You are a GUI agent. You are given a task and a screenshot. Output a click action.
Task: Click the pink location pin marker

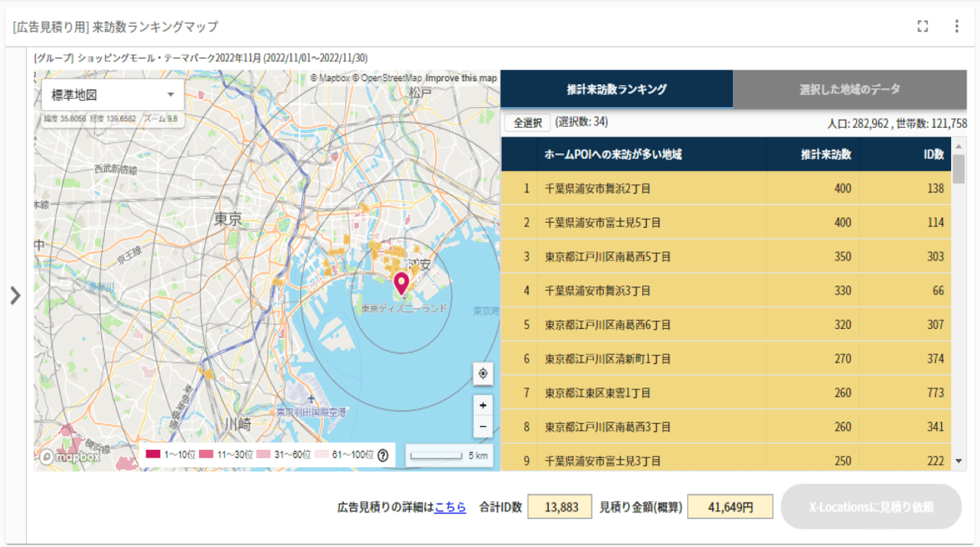coord(401,285)
